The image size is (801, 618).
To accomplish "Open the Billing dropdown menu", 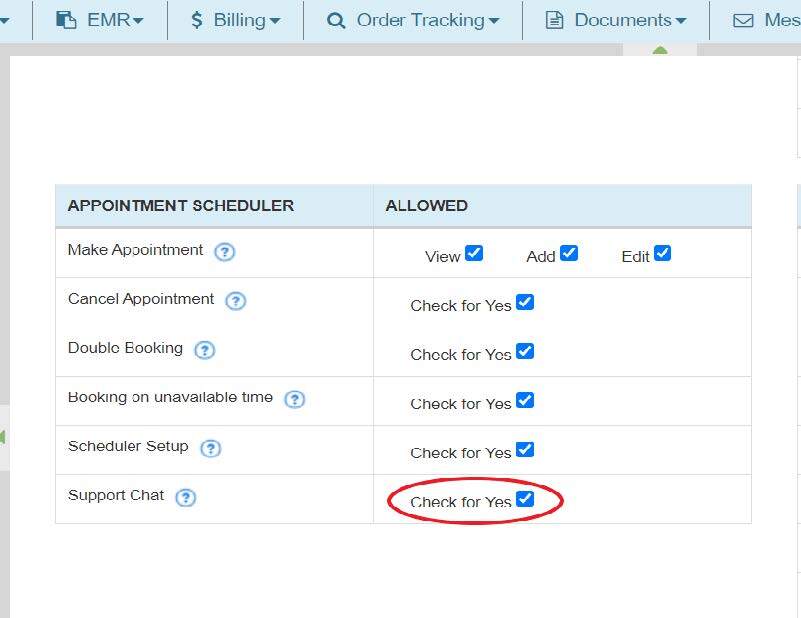I will point(235,20).
